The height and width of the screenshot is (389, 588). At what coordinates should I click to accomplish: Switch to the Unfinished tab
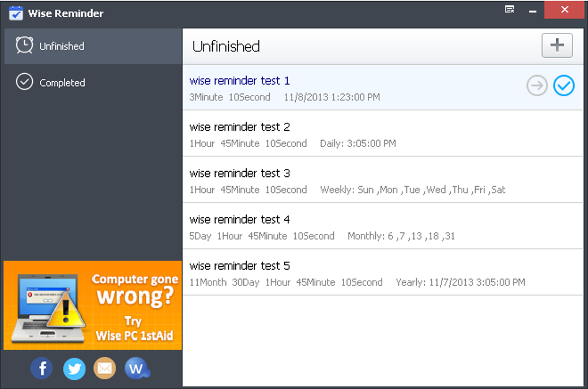coord(62,46)
